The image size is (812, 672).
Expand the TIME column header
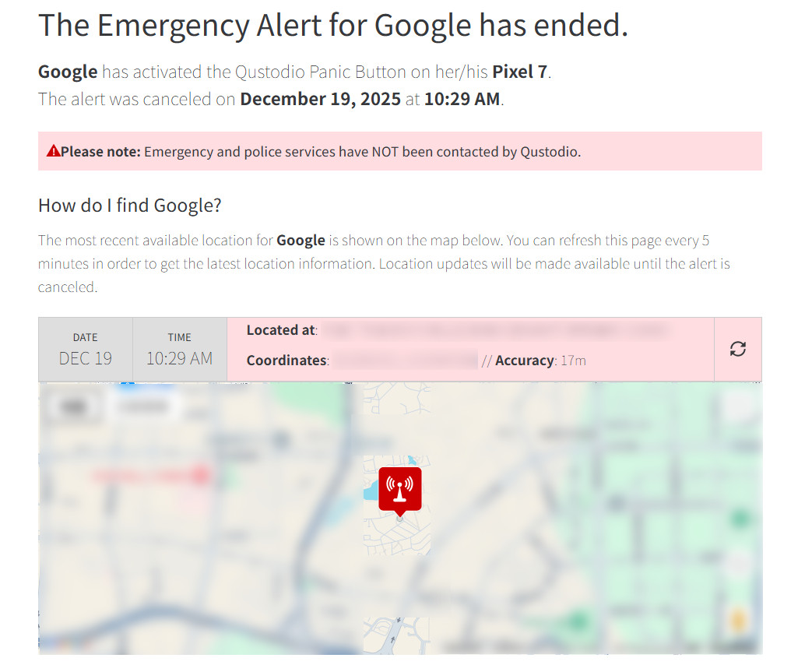pos(179,337)
